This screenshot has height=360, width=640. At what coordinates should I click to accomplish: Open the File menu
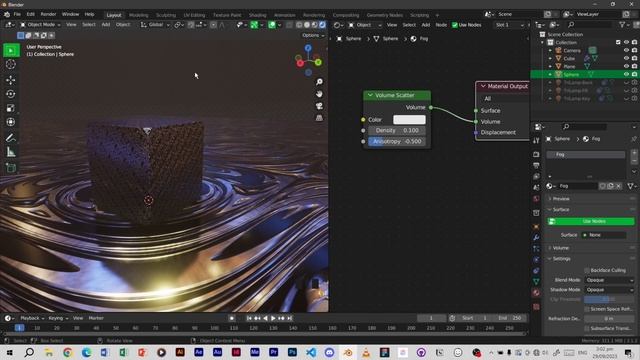[17, 14]
